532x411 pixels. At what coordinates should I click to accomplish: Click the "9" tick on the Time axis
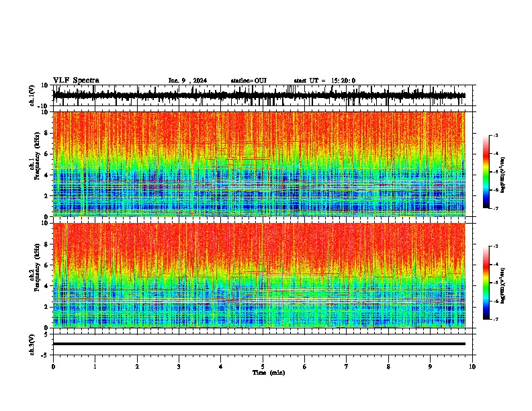click(x=430, y=367)
